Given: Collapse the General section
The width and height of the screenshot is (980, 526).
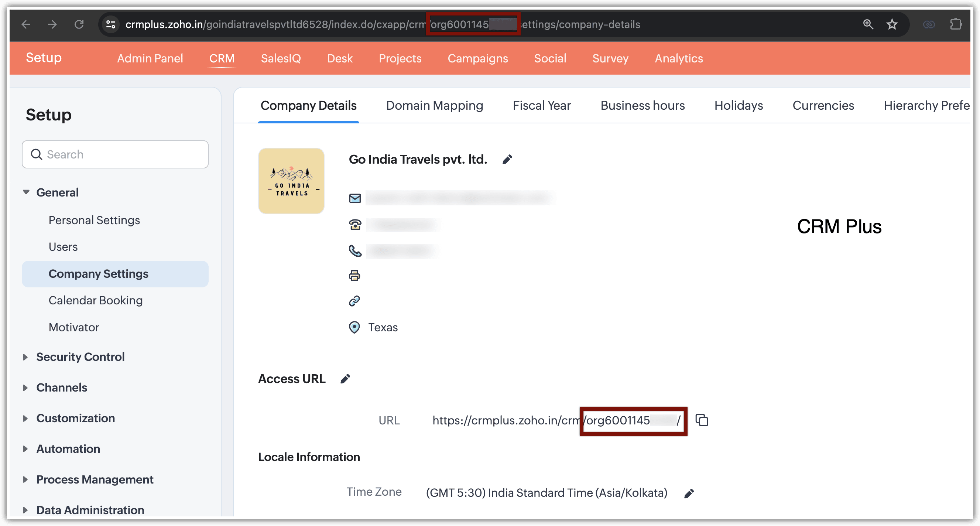Looking at the screenshot, I should pyautogui.click(x=26, y=192).
